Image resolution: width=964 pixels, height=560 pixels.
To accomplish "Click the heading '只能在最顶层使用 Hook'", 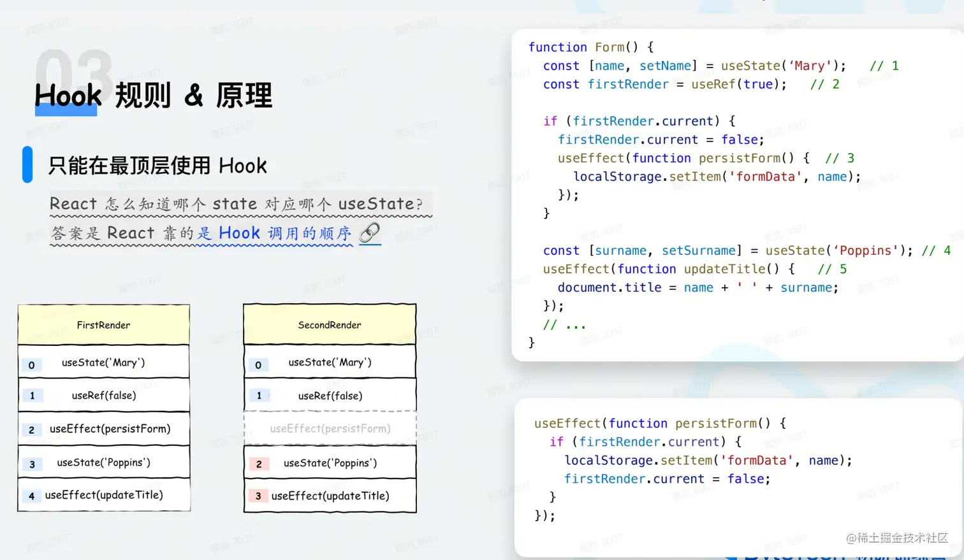I will [157, 166].
